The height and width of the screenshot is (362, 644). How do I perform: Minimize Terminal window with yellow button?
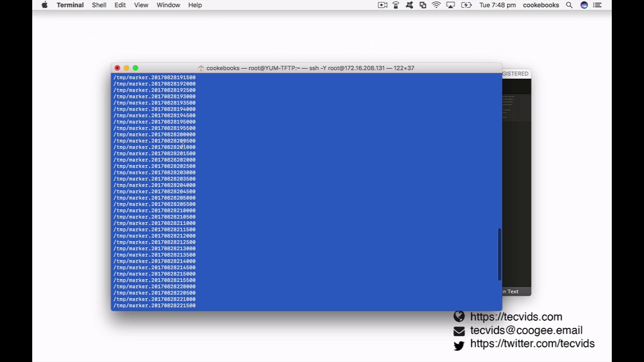pyautogui.click(x=126, y=68)
